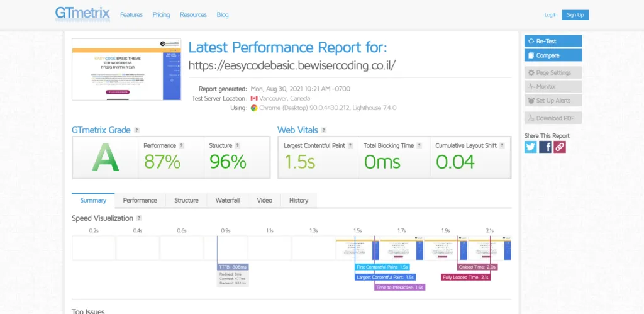
Task: Open help icon beside GTmetrix Grade
Action: click(136, 130)
